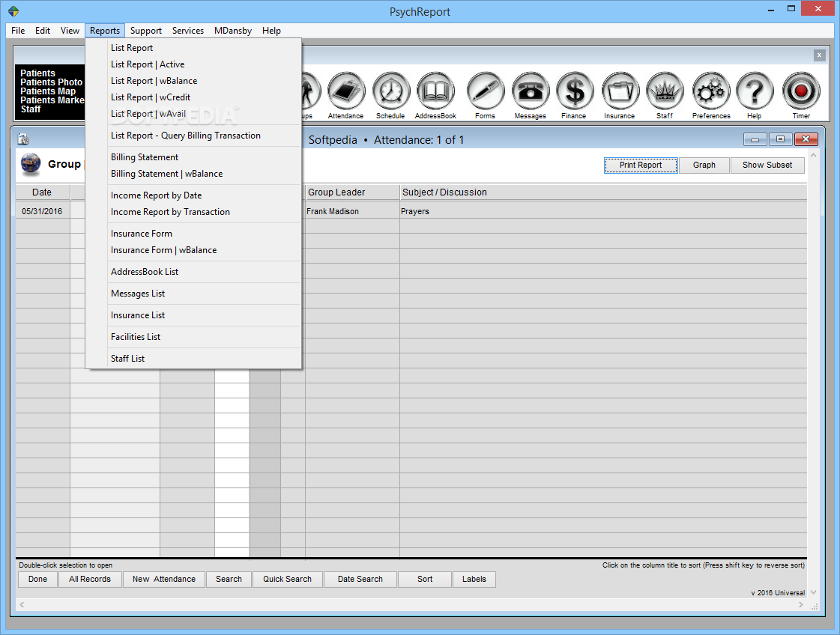Image resolution: width=840 pixels, height=635 pixels.
Task: Select List Report - Query Billing Transaction
Action: pyautogui.click(x=193, y=136)
